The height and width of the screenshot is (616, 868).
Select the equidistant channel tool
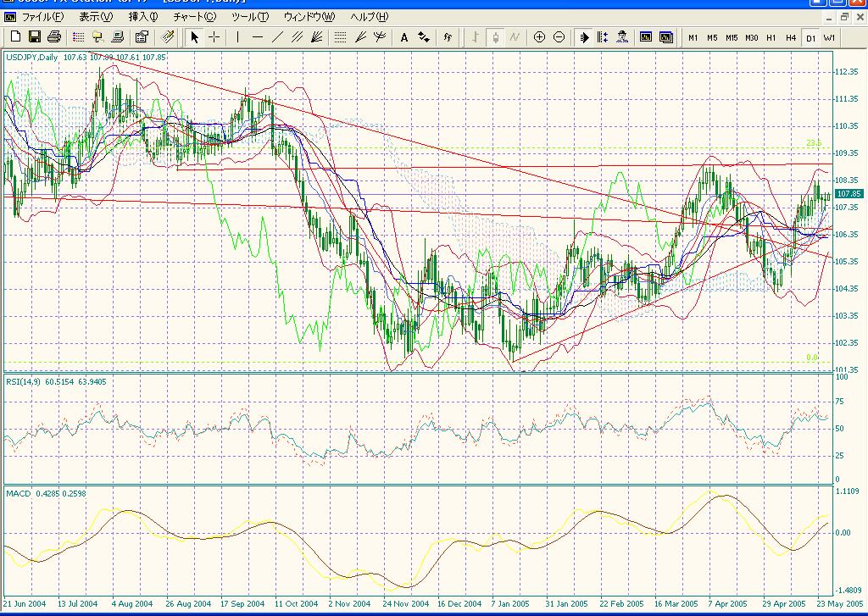[297, 36]
